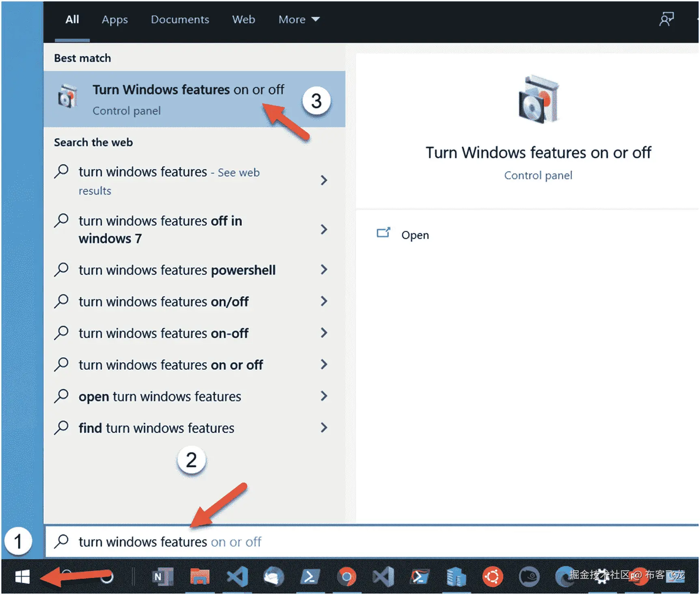The width and height of the screenshot is (700, 595).
Task: Switch to the Documents search tab
Action: [180, 19]
